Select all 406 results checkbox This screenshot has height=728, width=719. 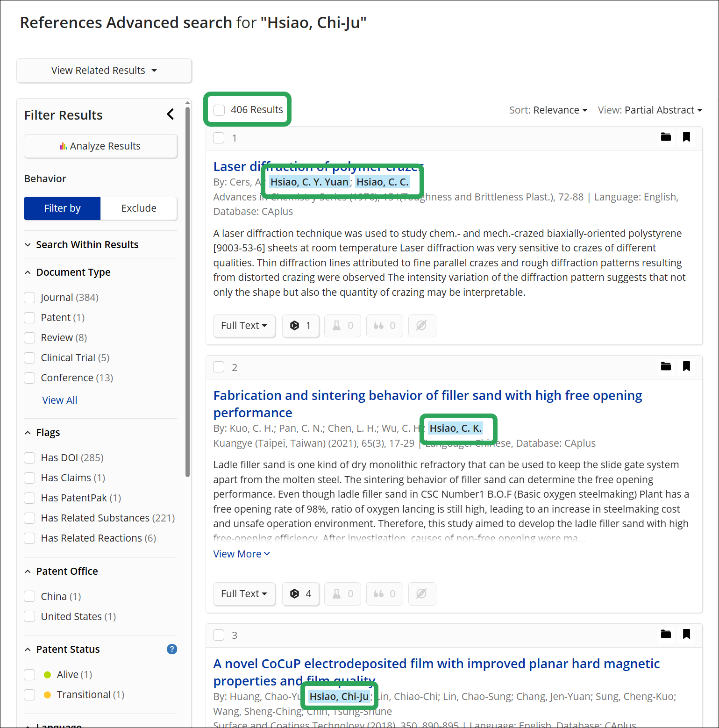219,110
